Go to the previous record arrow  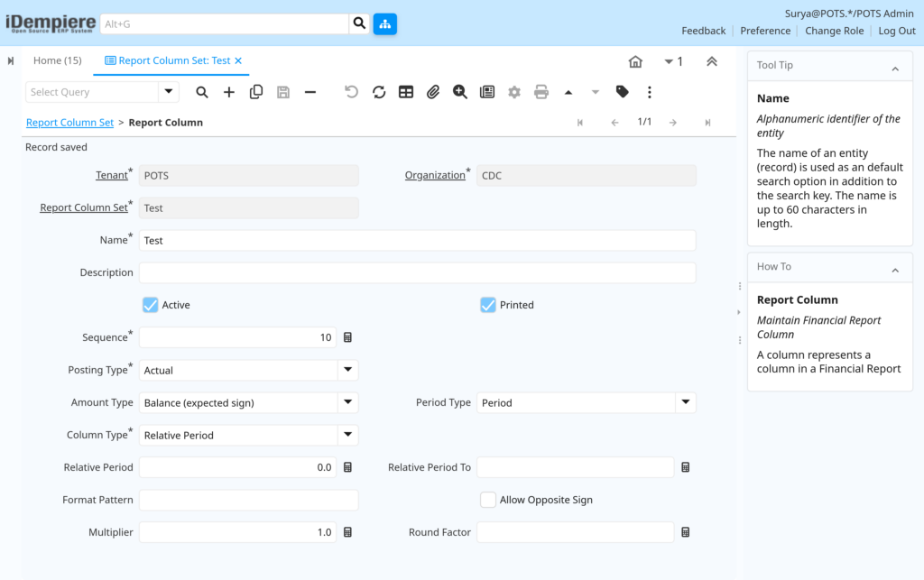[614, 123]
